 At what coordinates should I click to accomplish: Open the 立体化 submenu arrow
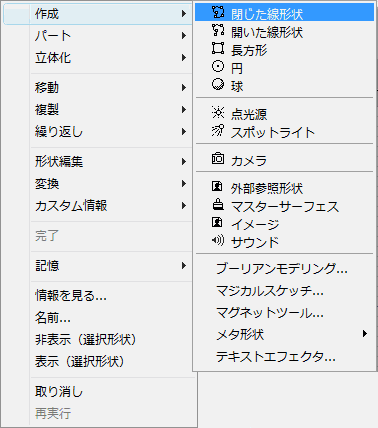(184, 58)
